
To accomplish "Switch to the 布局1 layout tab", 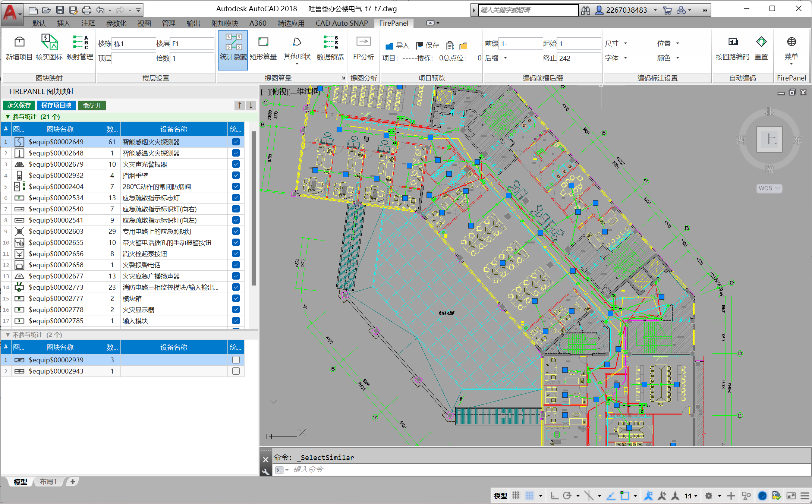I will [48, 482].
